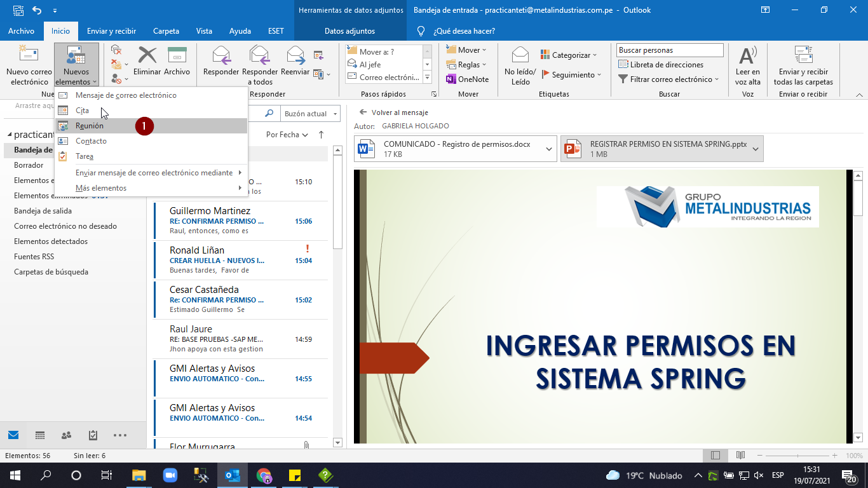Screen dimensions: 868x488
Task: Select Mensaje de correo electrónico menu item
Action: point(151,95)
